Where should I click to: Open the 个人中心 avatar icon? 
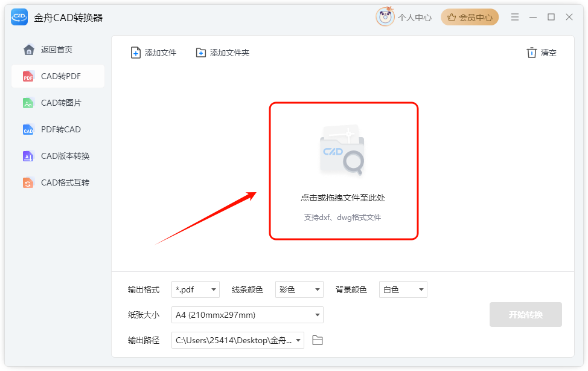(385, 17)
